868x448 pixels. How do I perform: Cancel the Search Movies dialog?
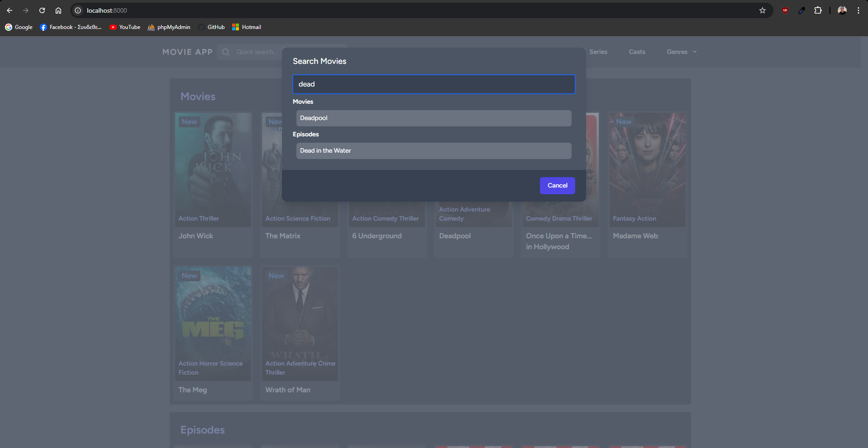[x=557, y=186]
